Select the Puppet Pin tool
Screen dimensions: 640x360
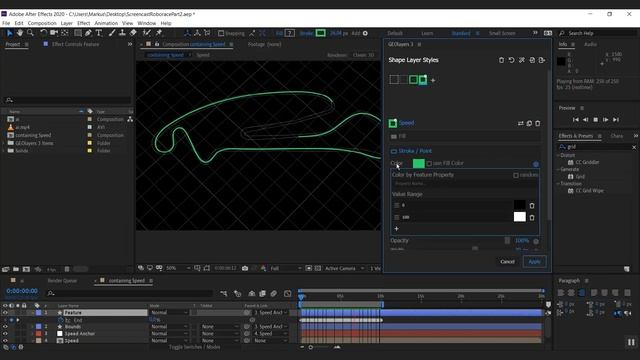coord(159,33)
